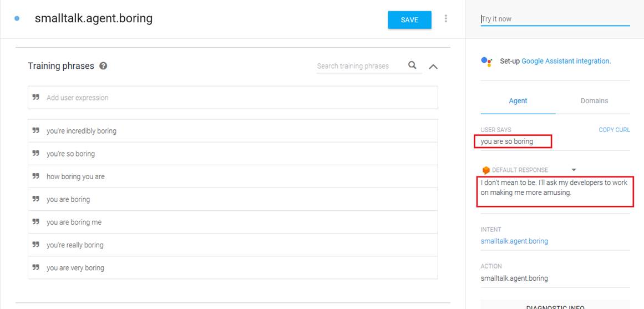Open the Google Assistant integration link
644x309 pixels.
tap(566, 62)
